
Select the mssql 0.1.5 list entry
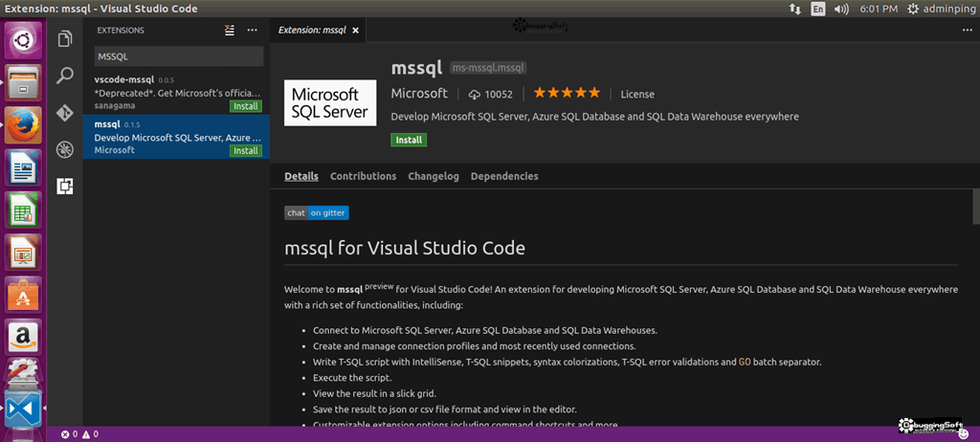(176, 136)
